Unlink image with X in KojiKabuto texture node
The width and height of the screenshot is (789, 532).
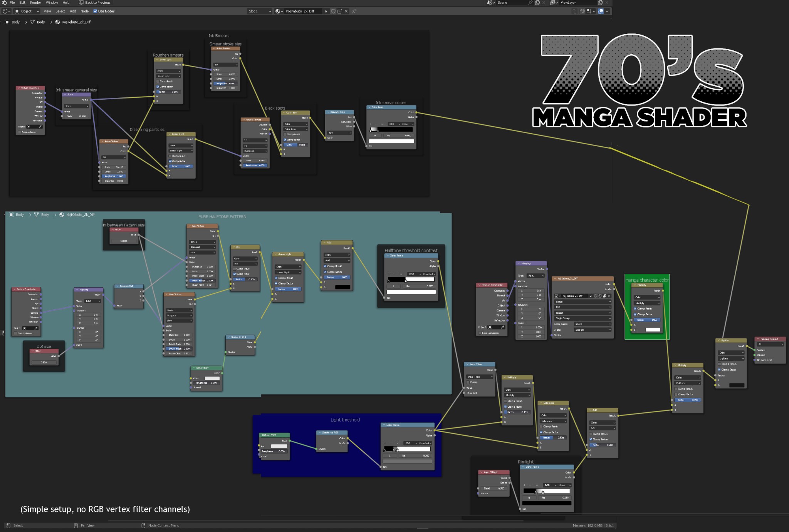tap(609, 296)
